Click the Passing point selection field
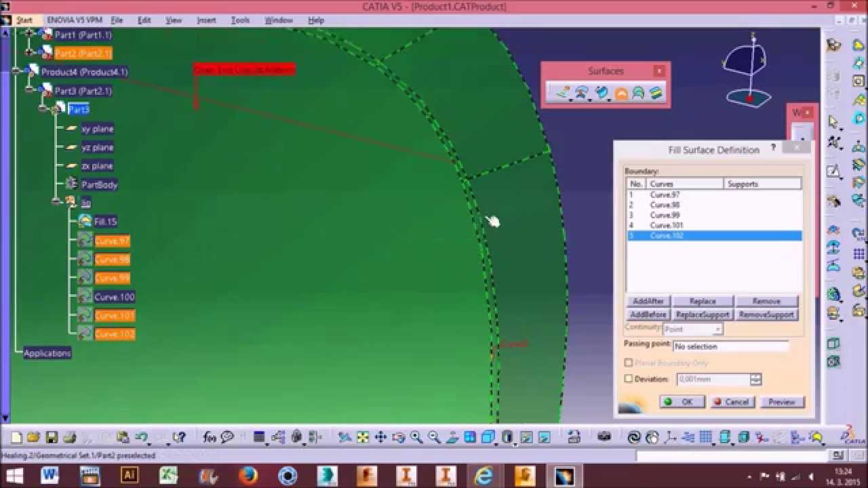The image size is (868, 488). (x=731, y=346)
